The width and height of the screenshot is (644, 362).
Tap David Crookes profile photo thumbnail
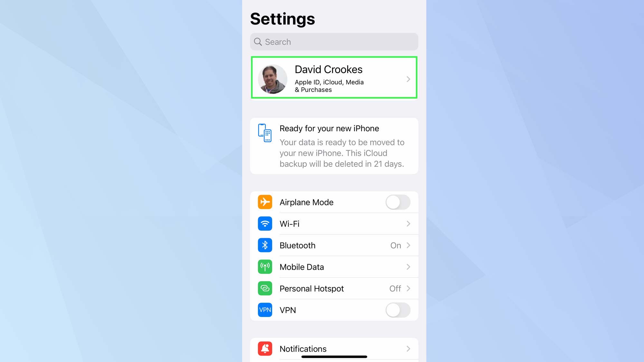(272, 78)
